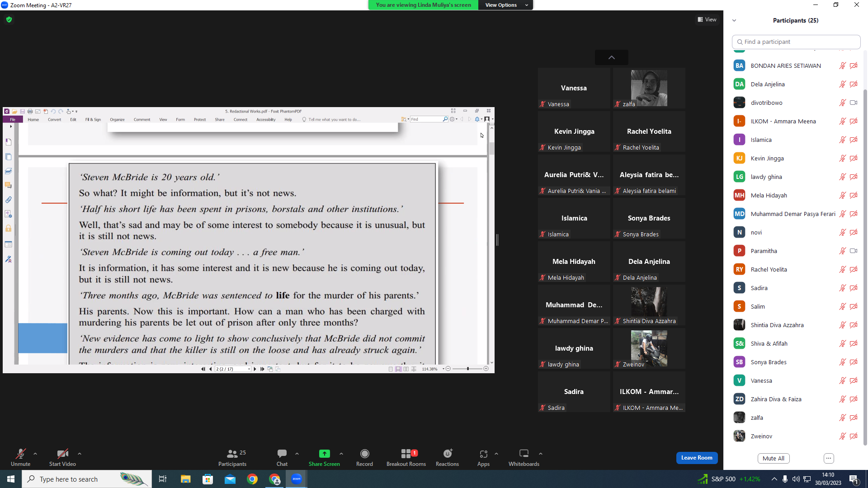Jump to last page in Foxit
This screenshot has height=488, width=868.
[262, 369]
